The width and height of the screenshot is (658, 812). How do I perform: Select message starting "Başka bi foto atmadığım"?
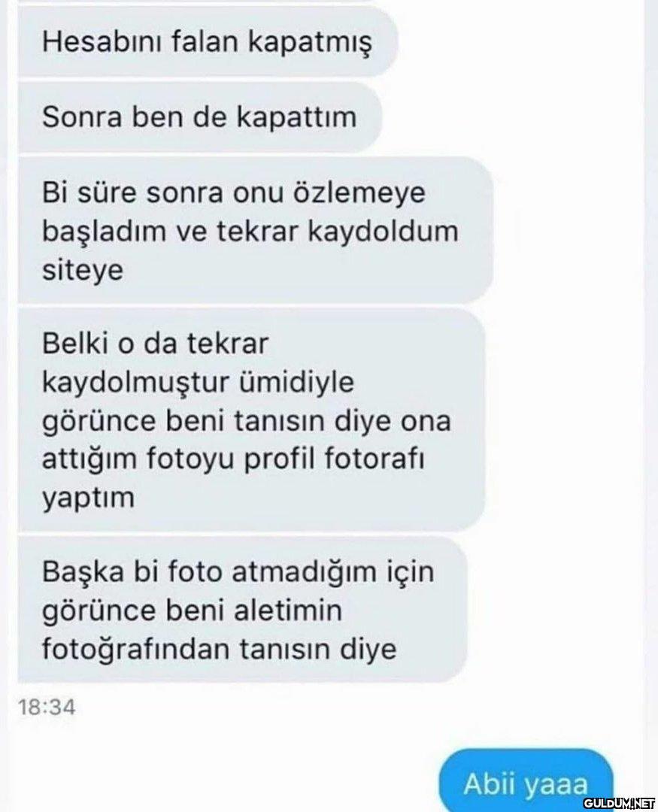click(x=242, y=610)
